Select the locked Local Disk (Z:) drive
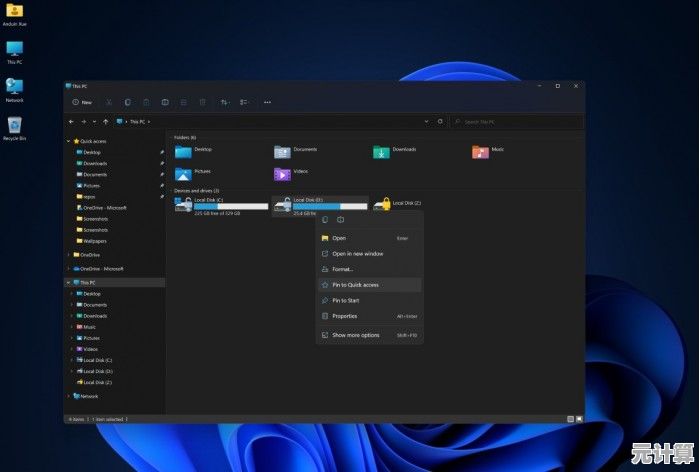 coord(382,204)
